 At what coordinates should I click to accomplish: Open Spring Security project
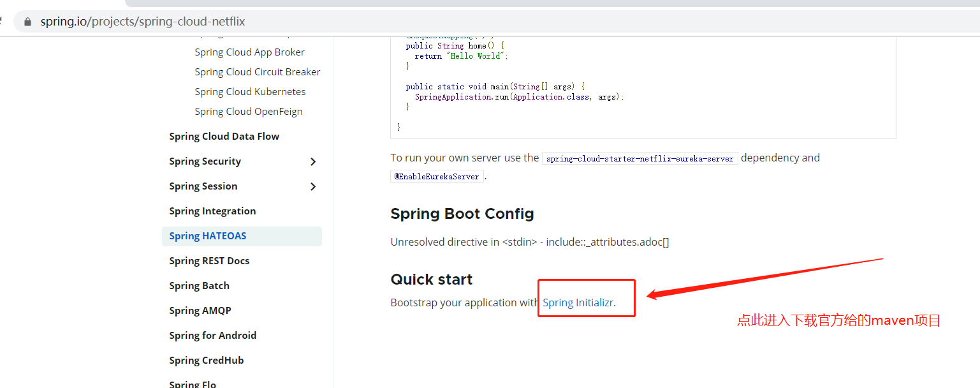click(x=205, y=161)
